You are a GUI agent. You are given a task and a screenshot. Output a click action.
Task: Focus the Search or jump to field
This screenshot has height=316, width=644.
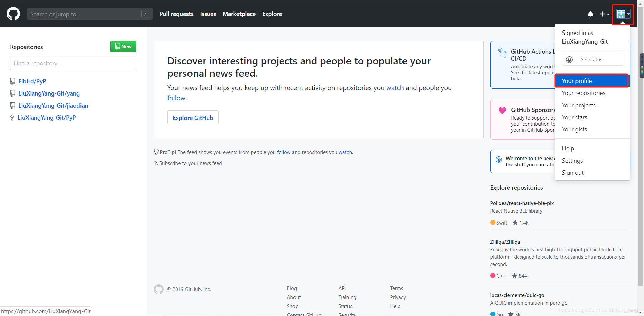tap(90, 14)
